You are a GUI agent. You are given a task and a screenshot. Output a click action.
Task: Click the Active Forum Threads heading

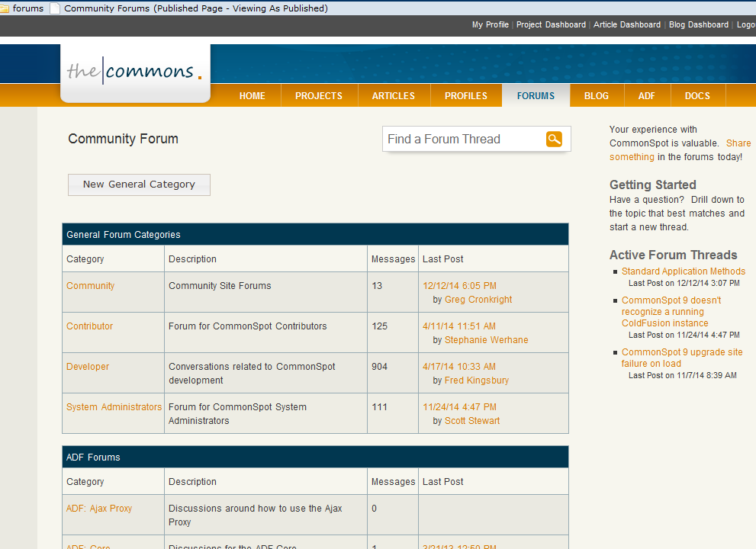point(673,255)
